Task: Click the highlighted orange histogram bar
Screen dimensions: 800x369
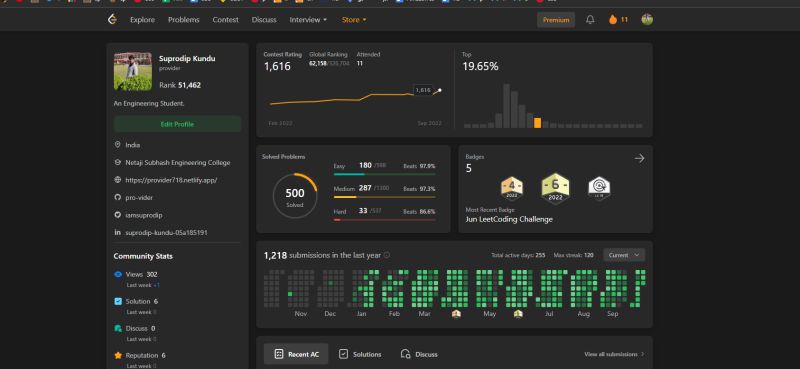Action: (x=537, y=122)
